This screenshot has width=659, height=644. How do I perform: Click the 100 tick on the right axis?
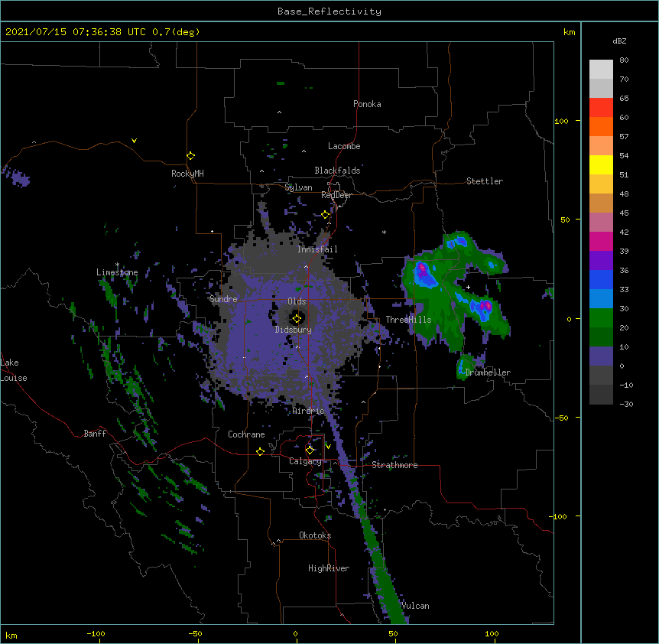pyautogui.click(x=561, y=121)
